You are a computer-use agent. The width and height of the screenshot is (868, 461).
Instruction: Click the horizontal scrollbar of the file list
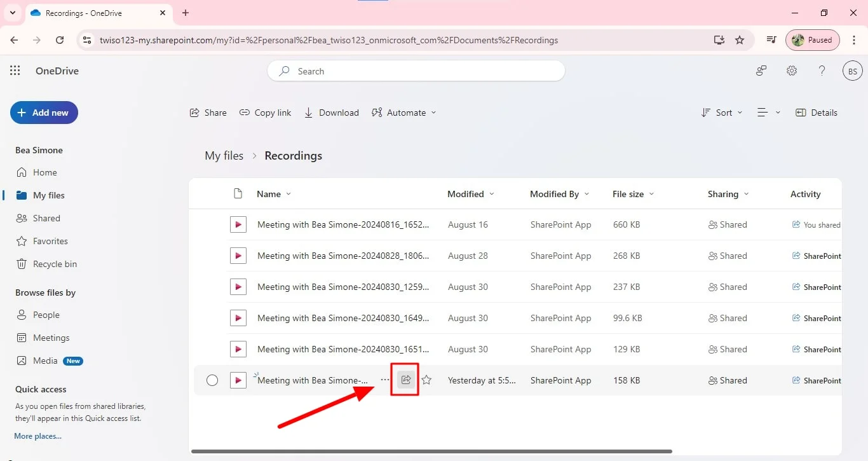point(431,451)
